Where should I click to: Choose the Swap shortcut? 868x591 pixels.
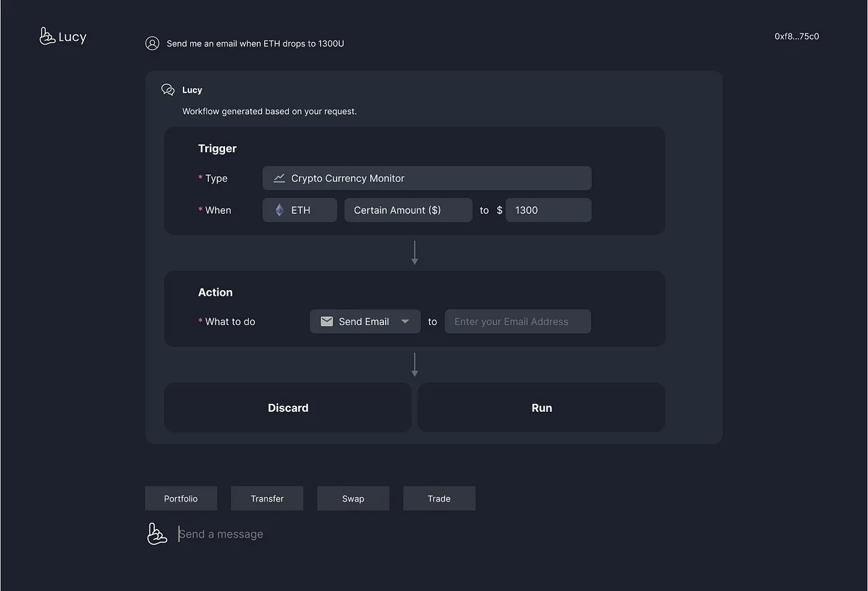[353, 499]
